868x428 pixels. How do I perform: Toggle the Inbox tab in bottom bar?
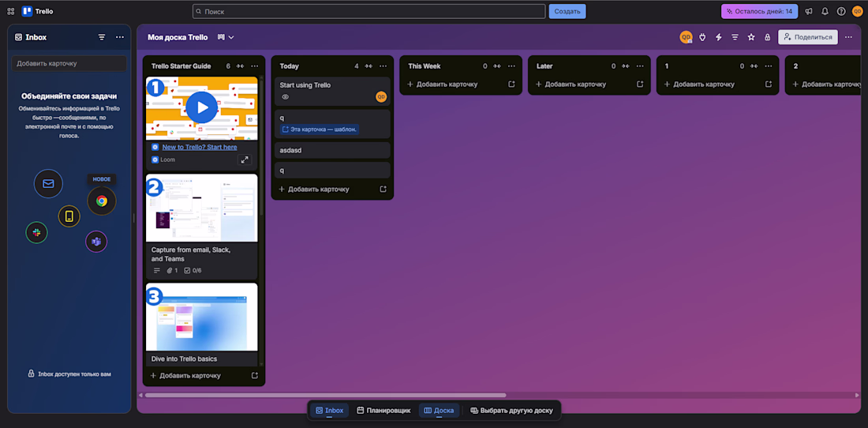pyautogui.click(x=329, y=411)
